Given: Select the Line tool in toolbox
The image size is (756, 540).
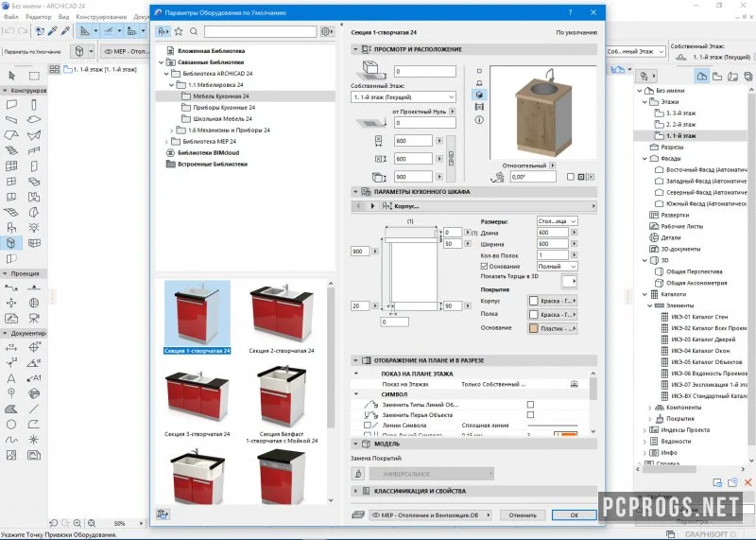Looking at the screenshot, I should (34, 409).
